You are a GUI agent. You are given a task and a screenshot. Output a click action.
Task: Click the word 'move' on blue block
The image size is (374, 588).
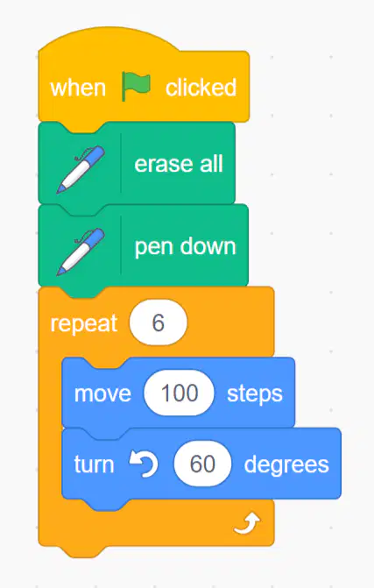tap(102, 393)
